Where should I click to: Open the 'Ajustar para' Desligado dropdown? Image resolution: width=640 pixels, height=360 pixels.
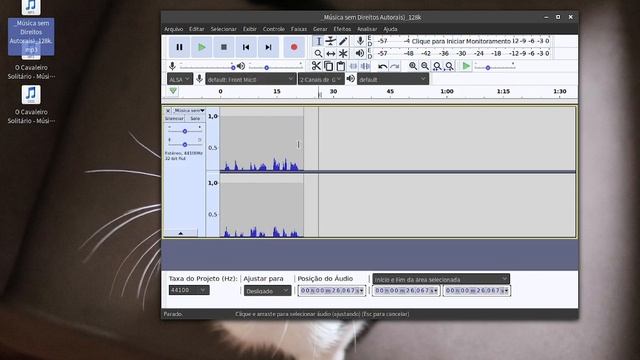[x=267, y=291]
